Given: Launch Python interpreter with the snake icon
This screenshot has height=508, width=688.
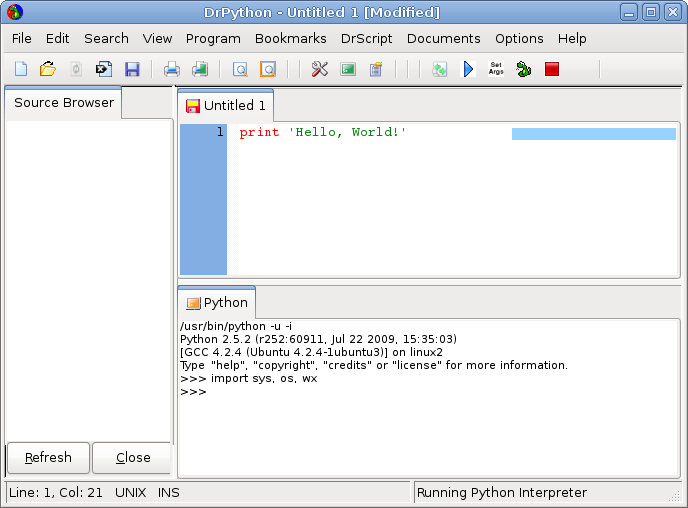Looking at the screenshot, I should 524,69.
